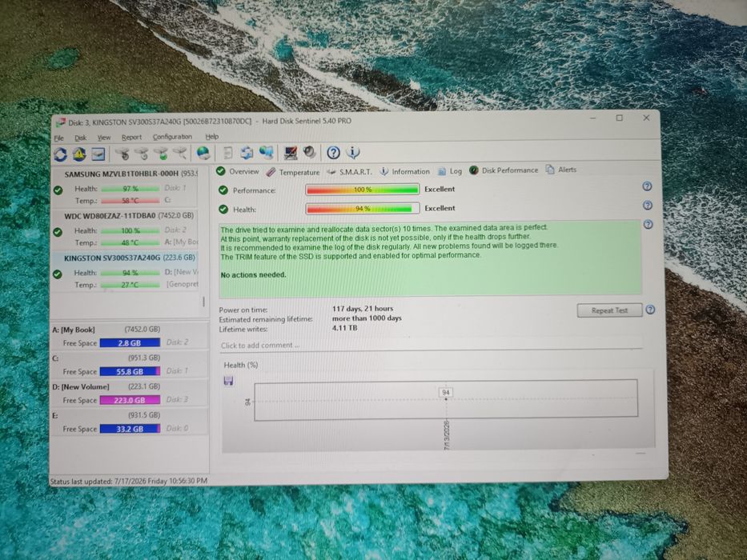Click the Performance 100 % bar
This screenshot has height=560, width=747.
(x=362, y=190)
